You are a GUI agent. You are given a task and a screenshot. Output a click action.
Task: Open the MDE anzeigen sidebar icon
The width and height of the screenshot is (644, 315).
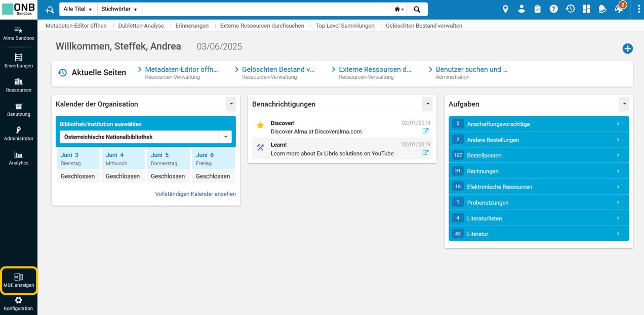tap(18, 281)
